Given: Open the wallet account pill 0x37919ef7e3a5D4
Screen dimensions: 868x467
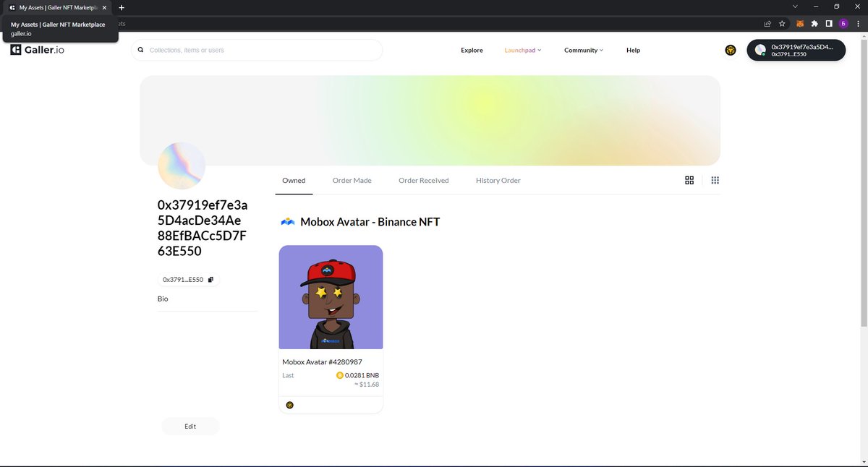Looking at the screenshot, I should (x=796, y=50).
